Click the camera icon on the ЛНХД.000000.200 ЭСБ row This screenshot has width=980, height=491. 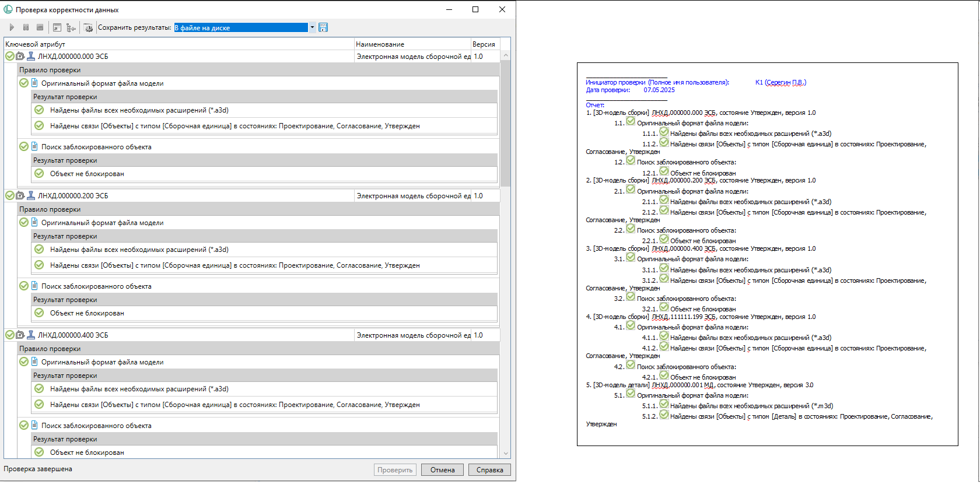pos(20,196)
